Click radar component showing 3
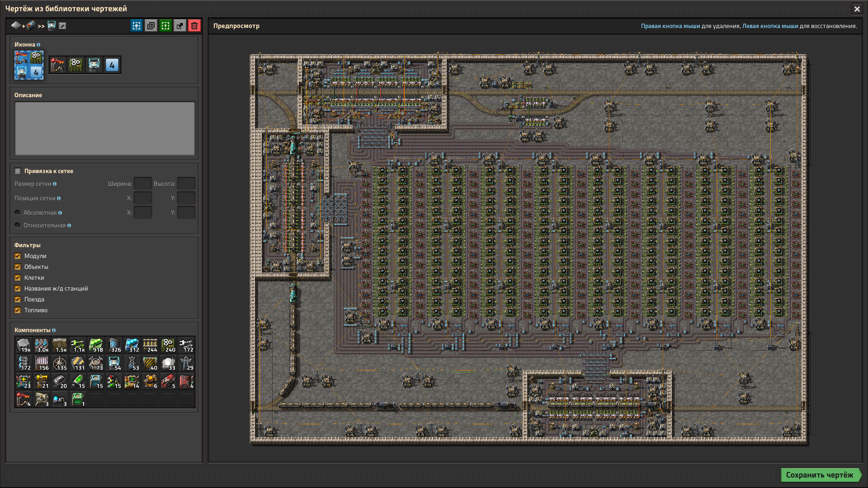The height and width of the screenshot is (488, 868). [42, 399]
